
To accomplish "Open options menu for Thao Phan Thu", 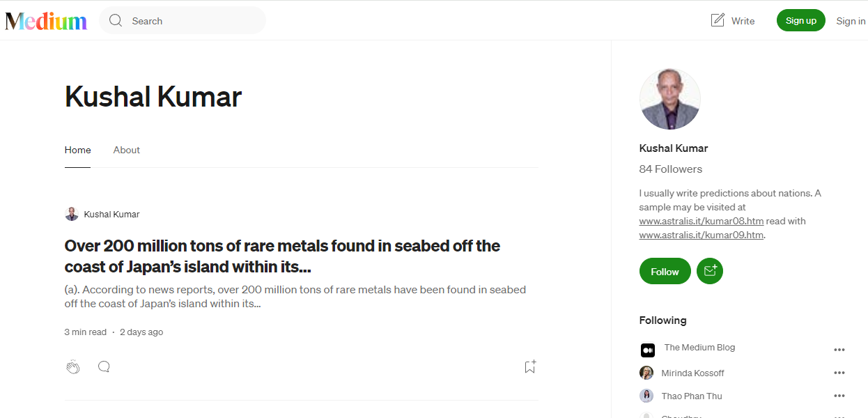I will 839,396.
